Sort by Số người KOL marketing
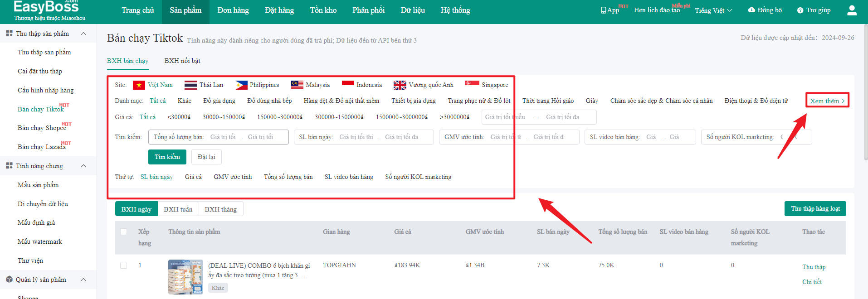868x299 pixels. click(x=418, y=177)
